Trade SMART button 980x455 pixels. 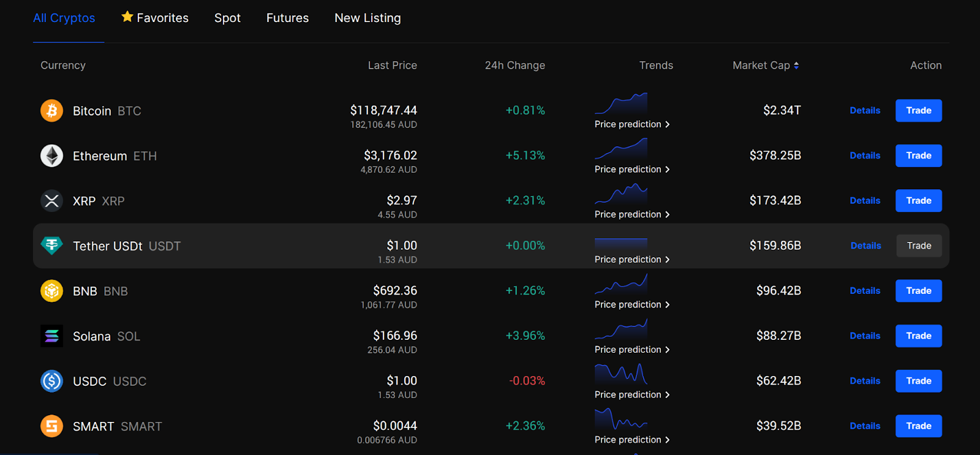tap(919, 426)
